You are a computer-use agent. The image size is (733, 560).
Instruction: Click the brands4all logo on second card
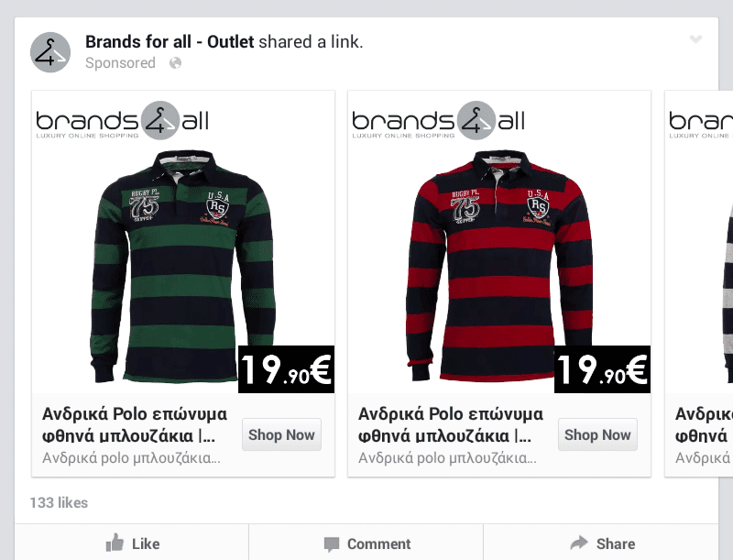point(439,121)
